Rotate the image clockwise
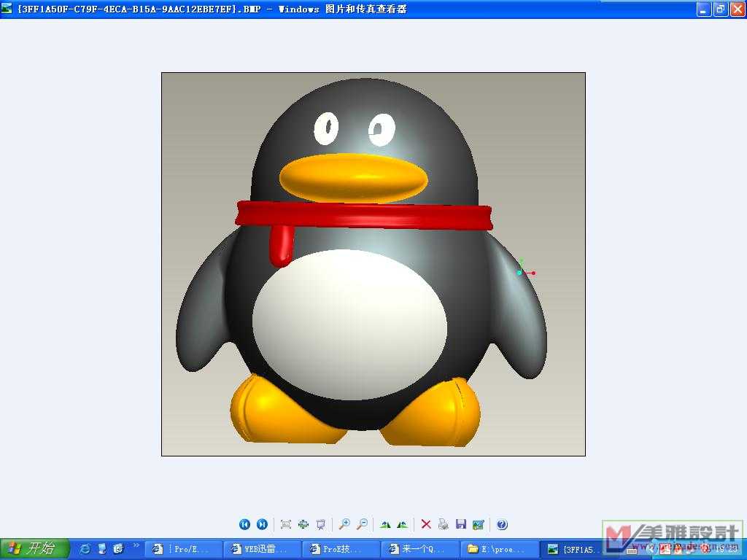This screenshot has height=560, width=747. pyautogui.click(x=385, y=524)
